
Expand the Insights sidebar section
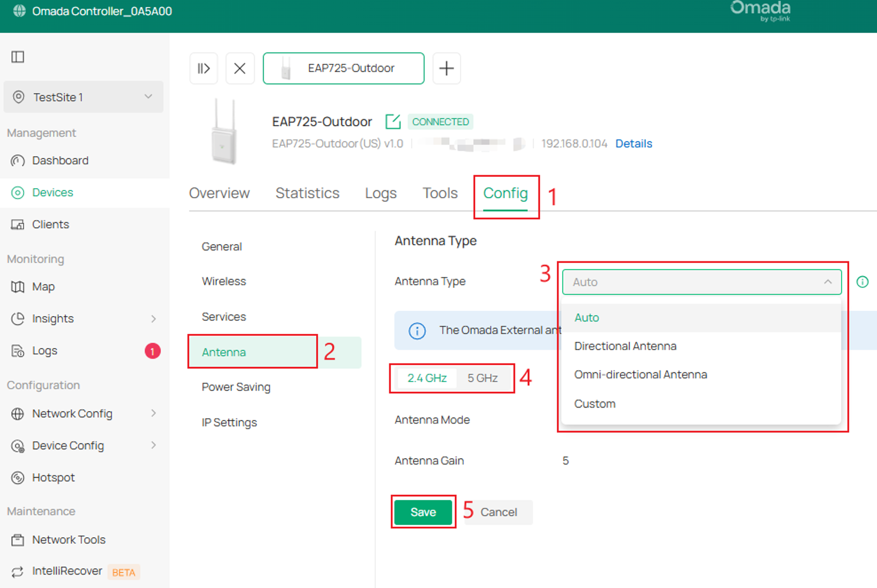pyautogui.click(x=51, y=318)
